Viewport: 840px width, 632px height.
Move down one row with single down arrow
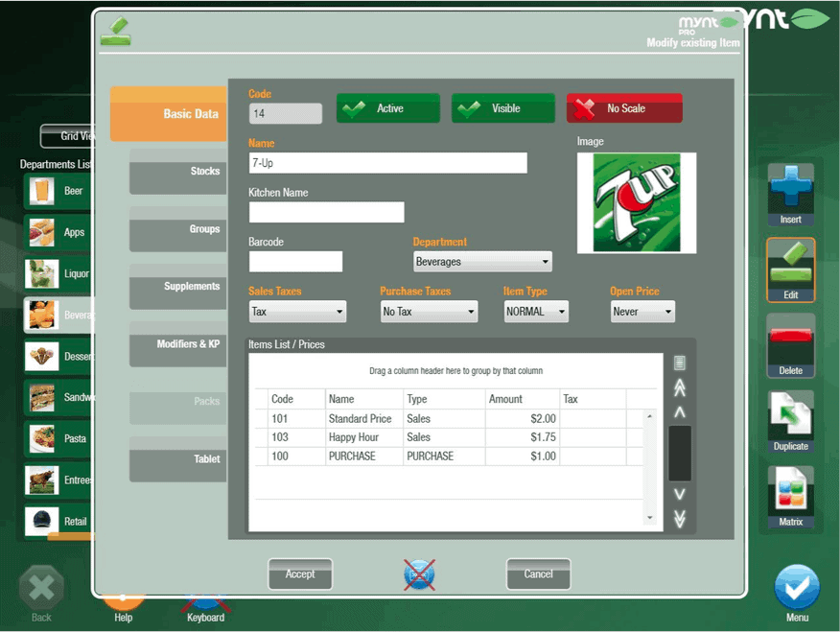tap(679, 494)
